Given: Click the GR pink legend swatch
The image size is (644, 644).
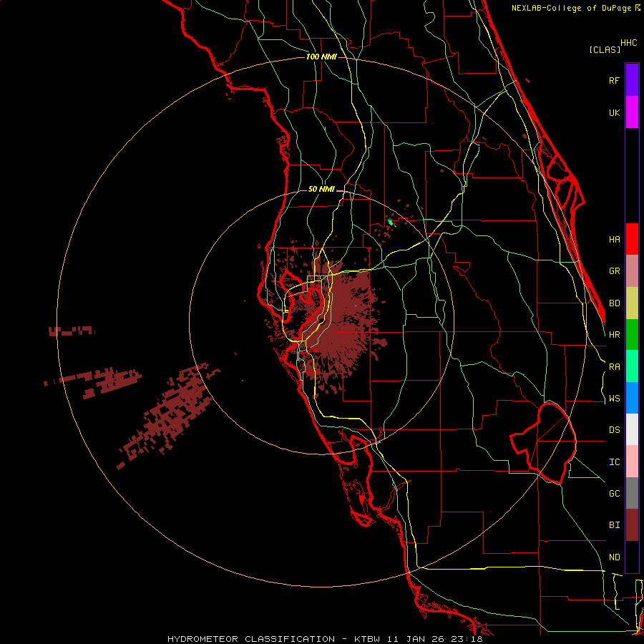Looking at the screenshot, I should [x=632, y=271].
